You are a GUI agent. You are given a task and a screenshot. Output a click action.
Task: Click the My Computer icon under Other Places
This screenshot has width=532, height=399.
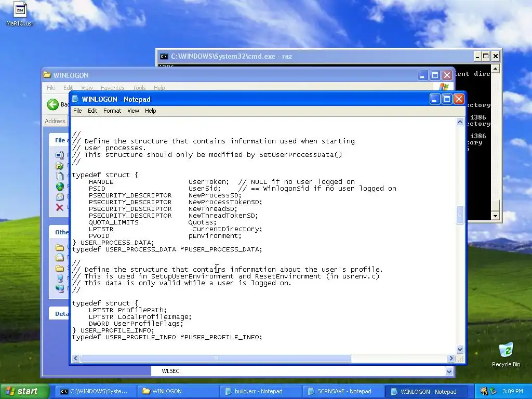(60, 278)
